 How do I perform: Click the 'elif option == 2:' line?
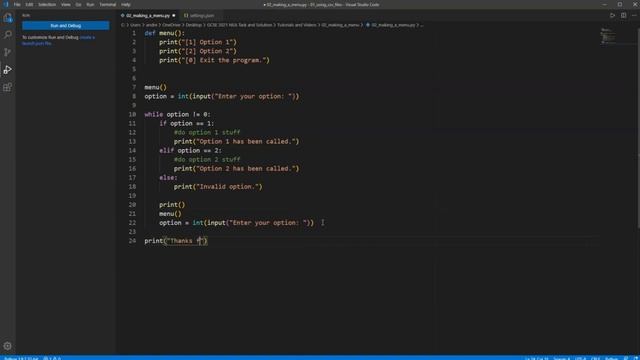[x=190, y=151]
